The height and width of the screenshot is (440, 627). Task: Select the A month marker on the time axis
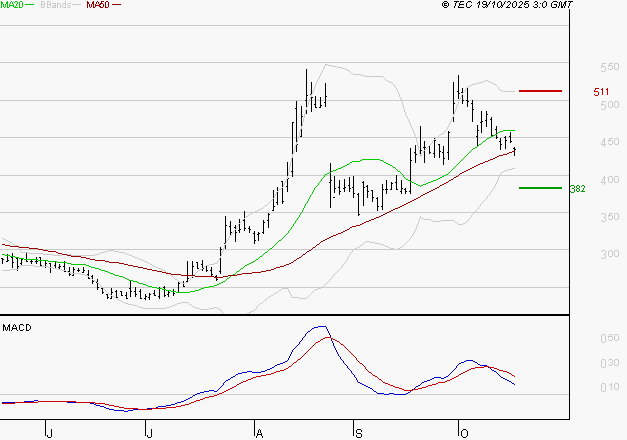(258, 432)
